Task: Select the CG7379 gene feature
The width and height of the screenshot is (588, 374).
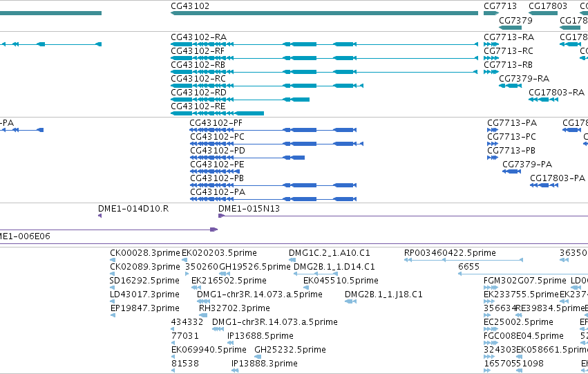Action: pos(511,28)
